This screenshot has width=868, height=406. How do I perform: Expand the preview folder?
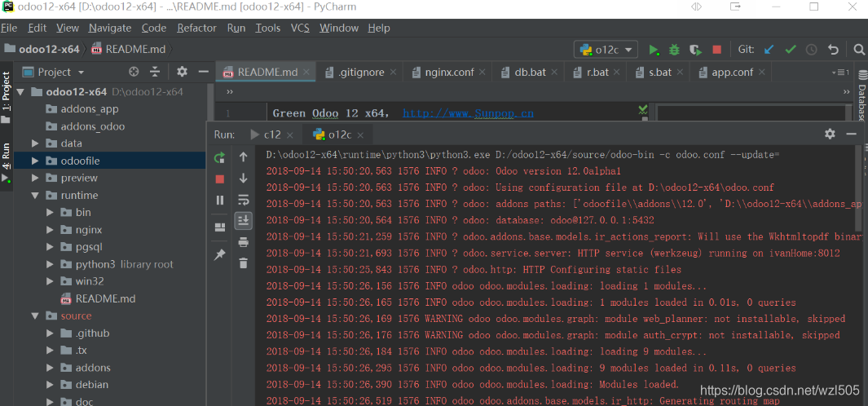click(x=35, y=179)
